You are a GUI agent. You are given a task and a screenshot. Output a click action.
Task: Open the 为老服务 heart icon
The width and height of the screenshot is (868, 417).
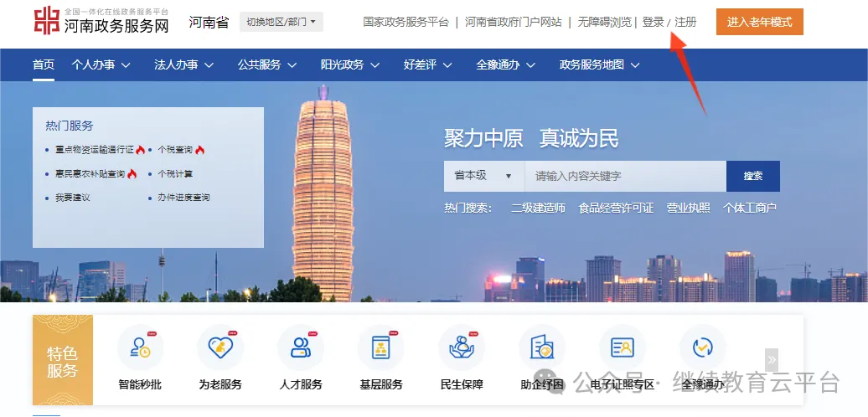pos(220,347)
